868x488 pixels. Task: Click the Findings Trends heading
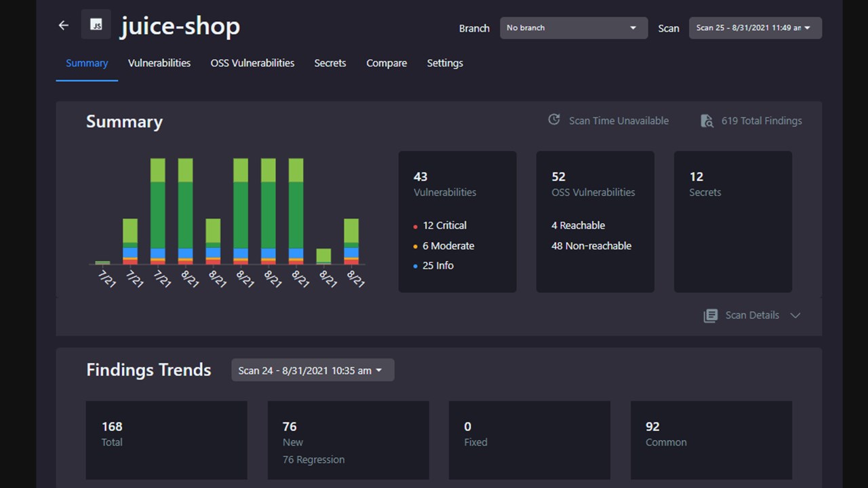pyautogui.click(x=149, y=370)
